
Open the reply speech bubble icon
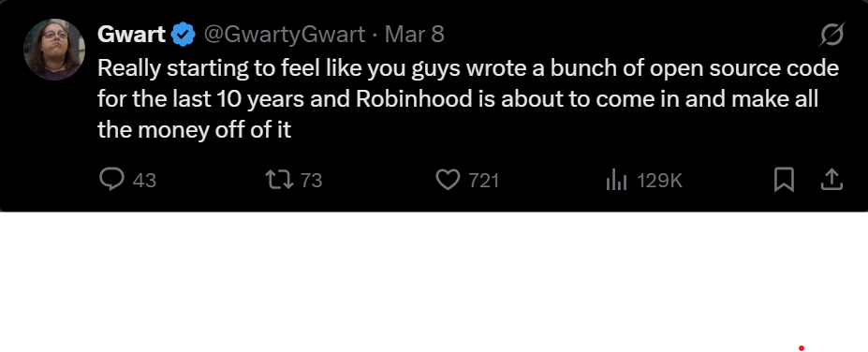tap(111, 180)
